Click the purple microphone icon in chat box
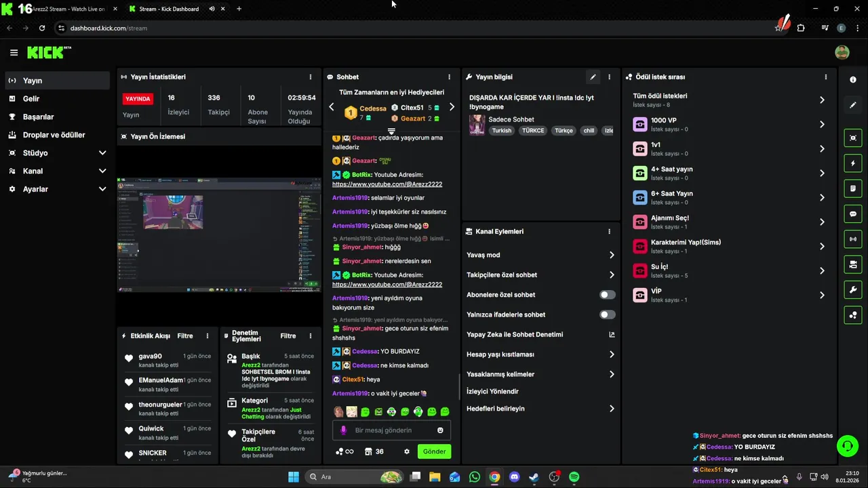 click(343, 430)
